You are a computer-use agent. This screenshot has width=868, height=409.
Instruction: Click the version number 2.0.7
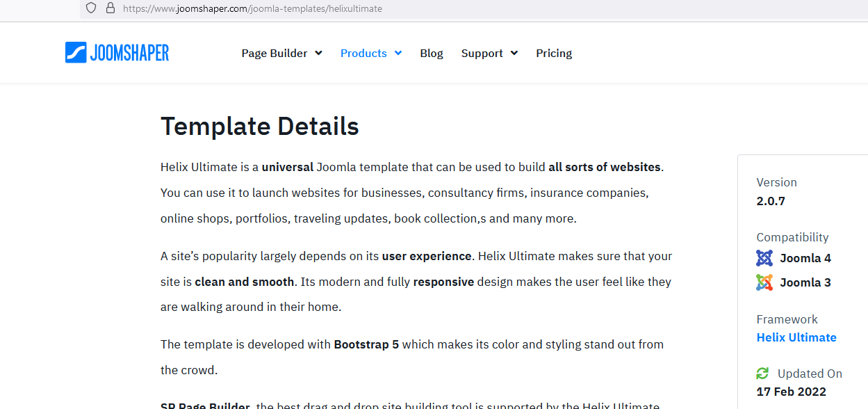pos(771,201)
